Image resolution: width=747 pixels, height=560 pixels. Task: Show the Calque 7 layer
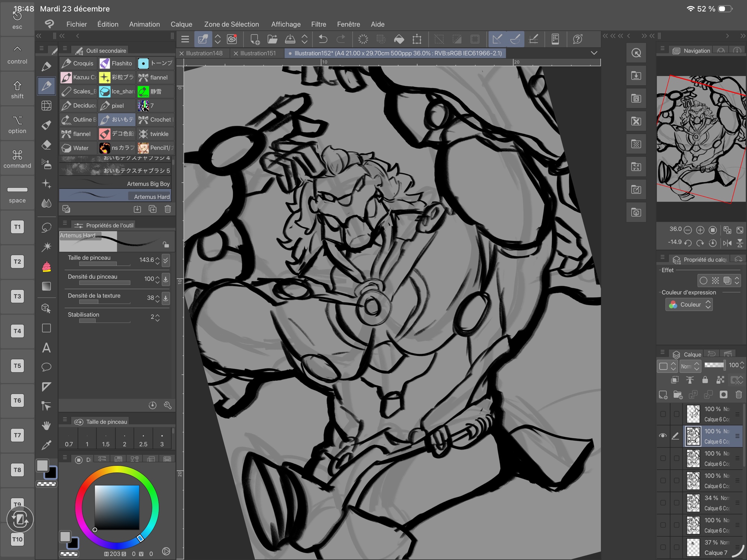click(x=663, y=547)
